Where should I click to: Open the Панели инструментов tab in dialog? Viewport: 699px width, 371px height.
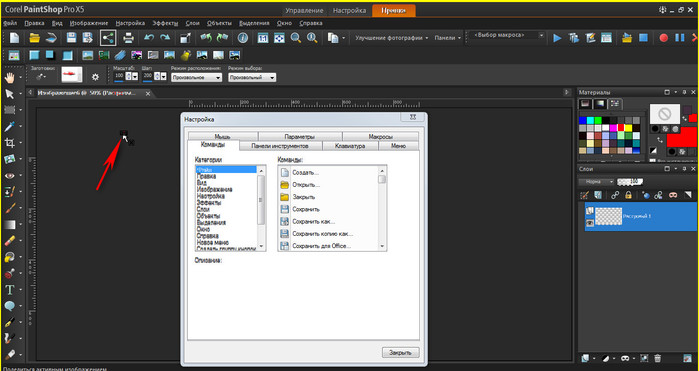280,146
